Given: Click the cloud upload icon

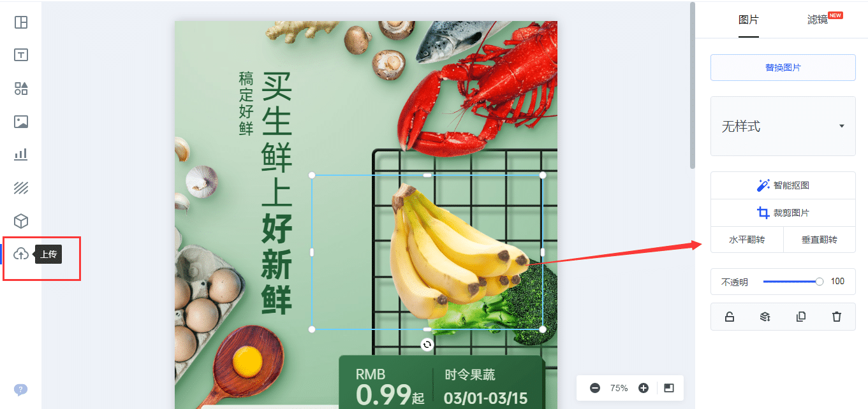Looking at the screenshot, I should [21, 254].
